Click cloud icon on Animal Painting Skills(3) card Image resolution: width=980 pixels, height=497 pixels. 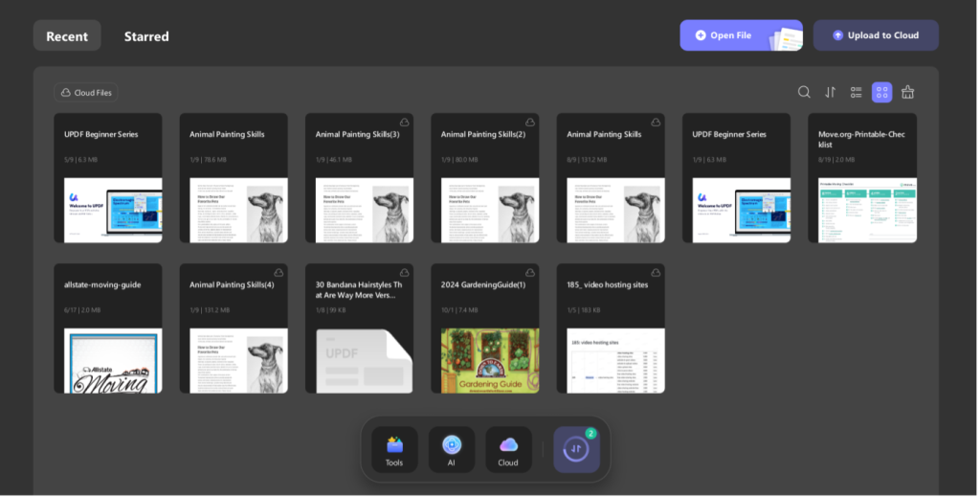click(404, 123)
